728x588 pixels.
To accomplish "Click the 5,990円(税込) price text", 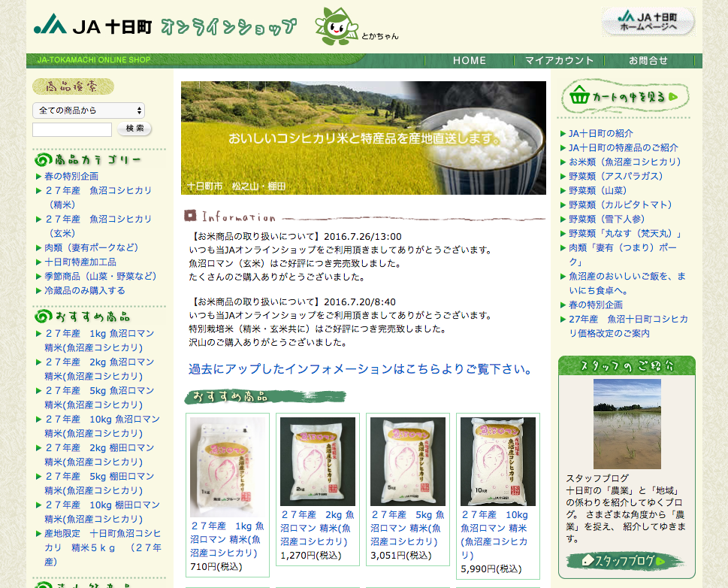I will 491,569.
